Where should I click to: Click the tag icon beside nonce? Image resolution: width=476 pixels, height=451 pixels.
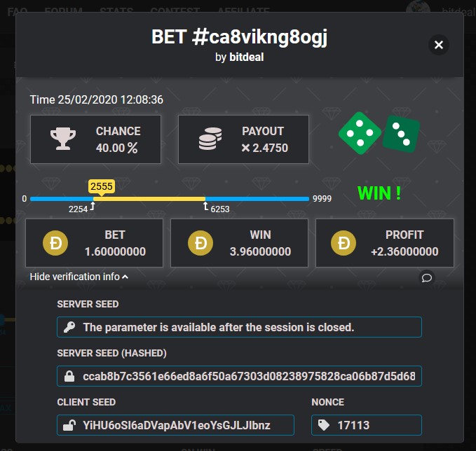[323, 425]
